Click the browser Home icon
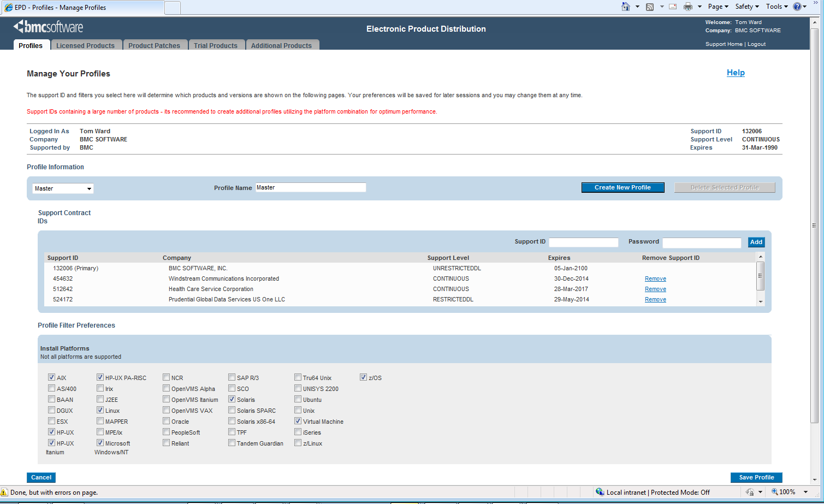Image resolution: width=824 pixels, height=504 pixels. 626,7
